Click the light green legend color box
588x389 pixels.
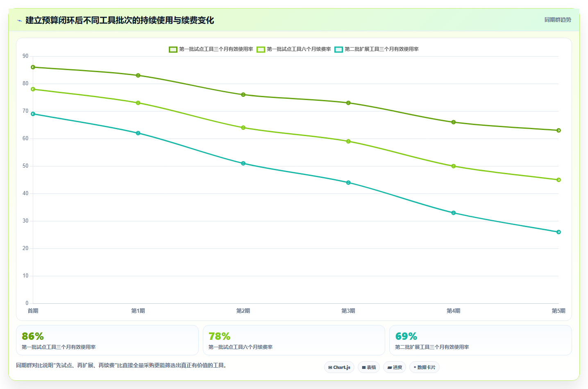tap(261, 49)
